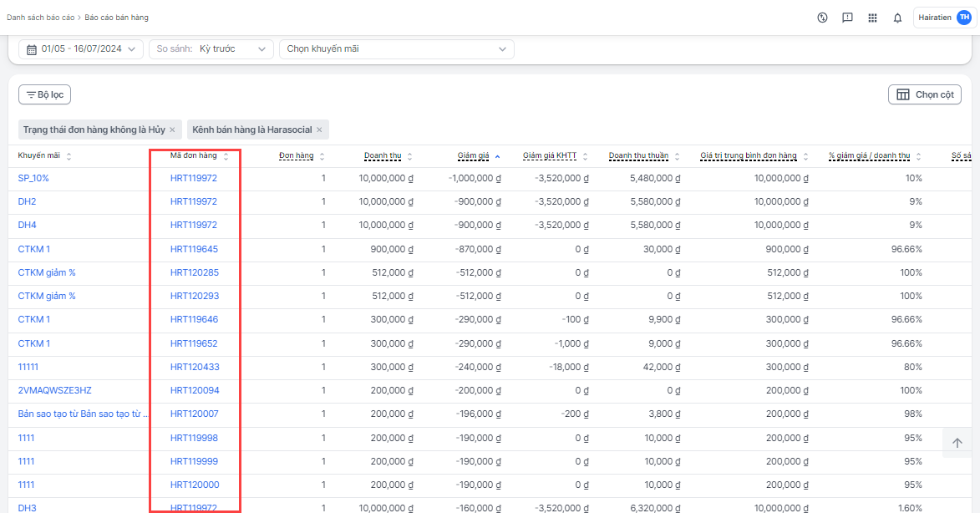980x513 pixels.
Task: Expand the So sánh comparison dropdown
Action: tap(211, 49)
